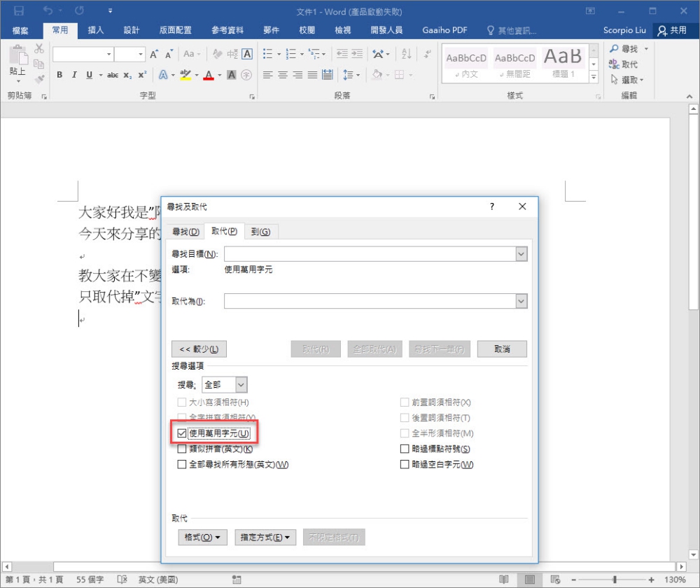
Task: Apply strikethrough formatting
Action: (x=113, y=75)
